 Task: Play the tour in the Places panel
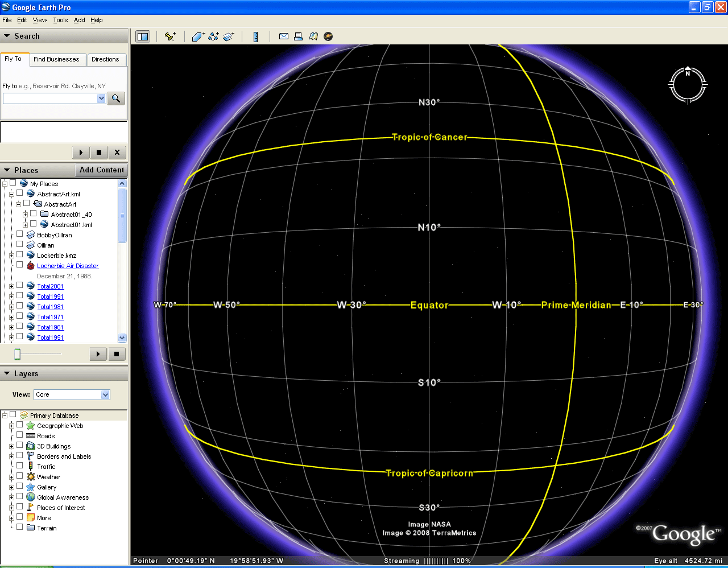(x=98, y=354)
